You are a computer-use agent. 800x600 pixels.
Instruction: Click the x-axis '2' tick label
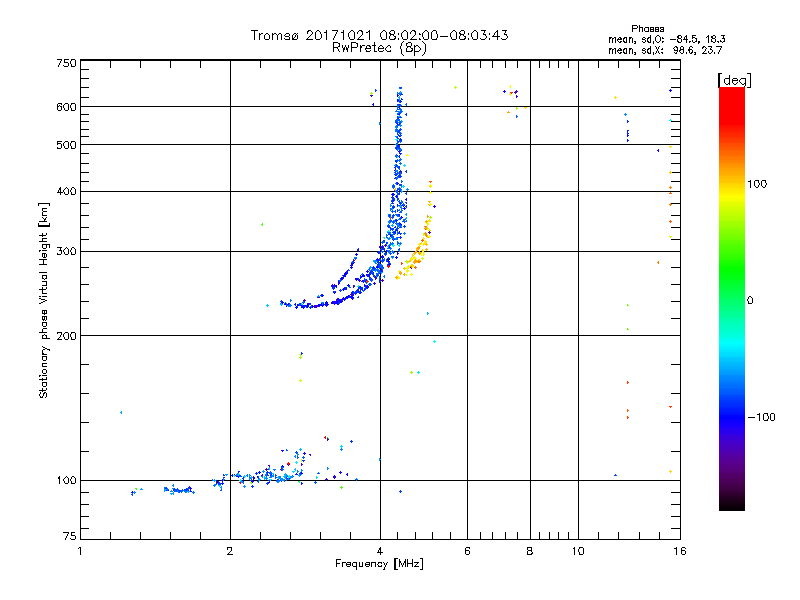230,551
